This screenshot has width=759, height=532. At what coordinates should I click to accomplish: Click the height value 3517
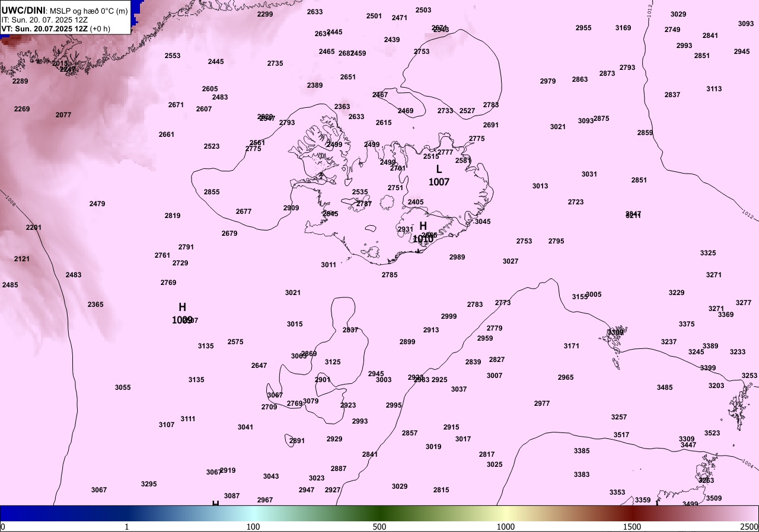click(621, 435)
